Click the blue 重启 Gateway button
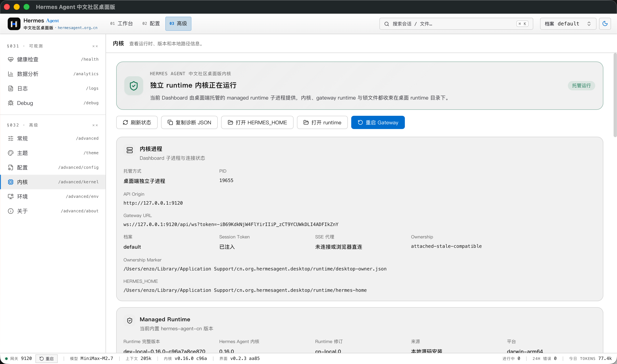 (x=378, y=122)
